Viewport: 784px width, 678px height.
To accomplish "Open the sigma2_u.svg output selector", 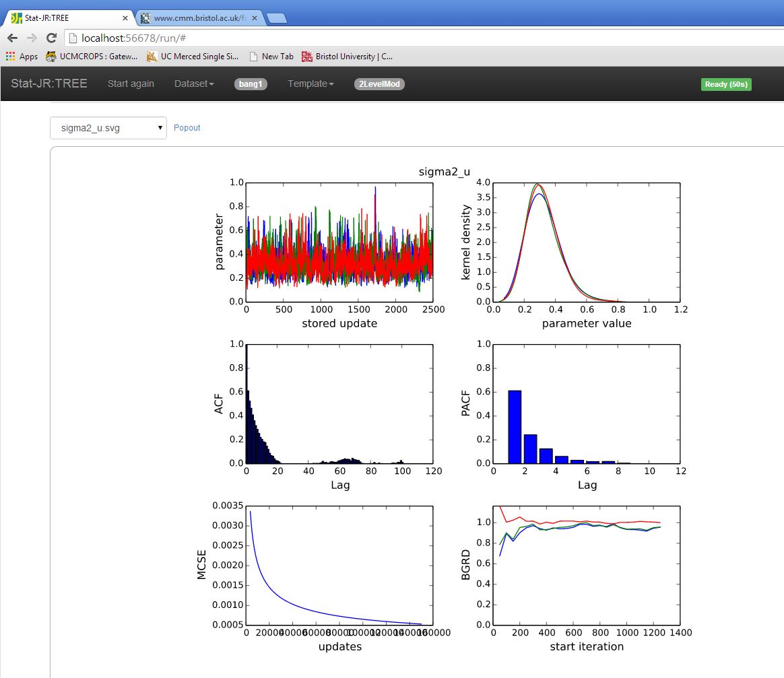I will 108,128.
